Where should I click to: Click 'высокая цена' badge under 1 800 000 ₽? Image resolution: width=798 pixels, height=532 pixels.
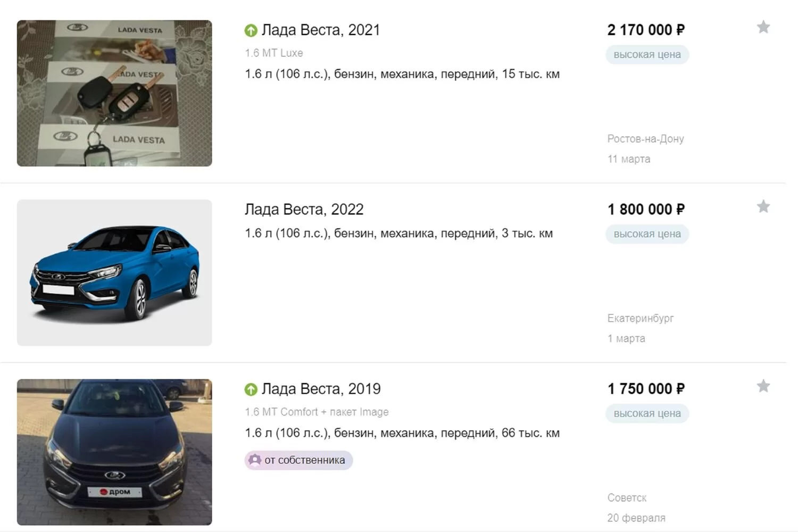pyautogui.click(x=647, y=234)
